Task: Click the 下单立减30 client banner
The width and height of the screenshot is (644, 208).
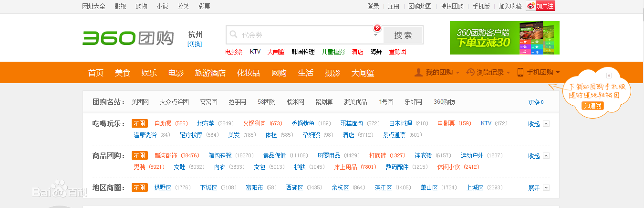Action: coord(505,38)
